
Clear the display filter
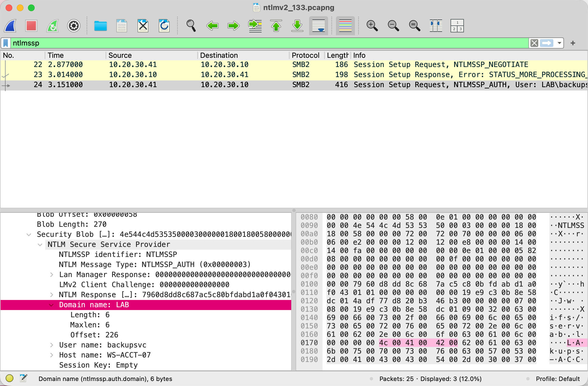(x=534, y=43)
